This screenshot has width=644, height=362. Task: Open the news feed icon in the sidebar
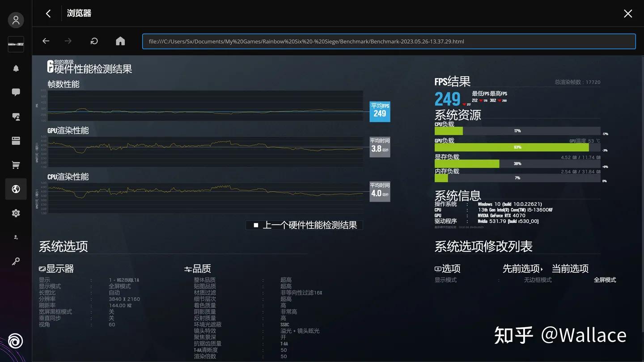pos(16,140)
